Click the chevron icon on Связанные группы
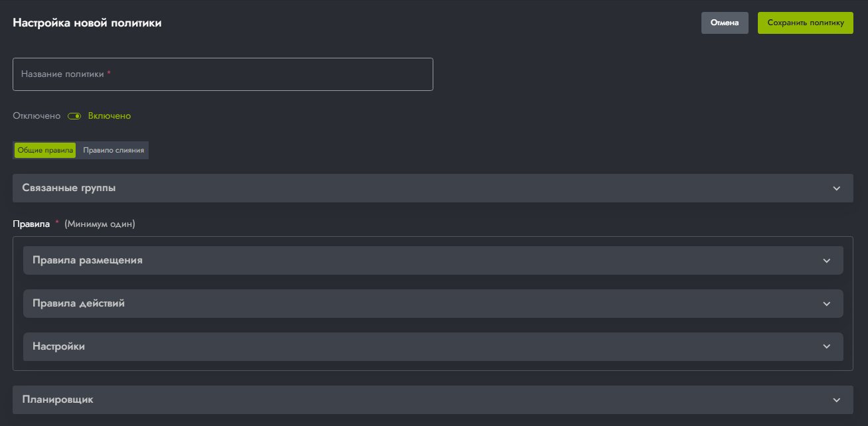This screenshot has width=868, height=426. 836,188
